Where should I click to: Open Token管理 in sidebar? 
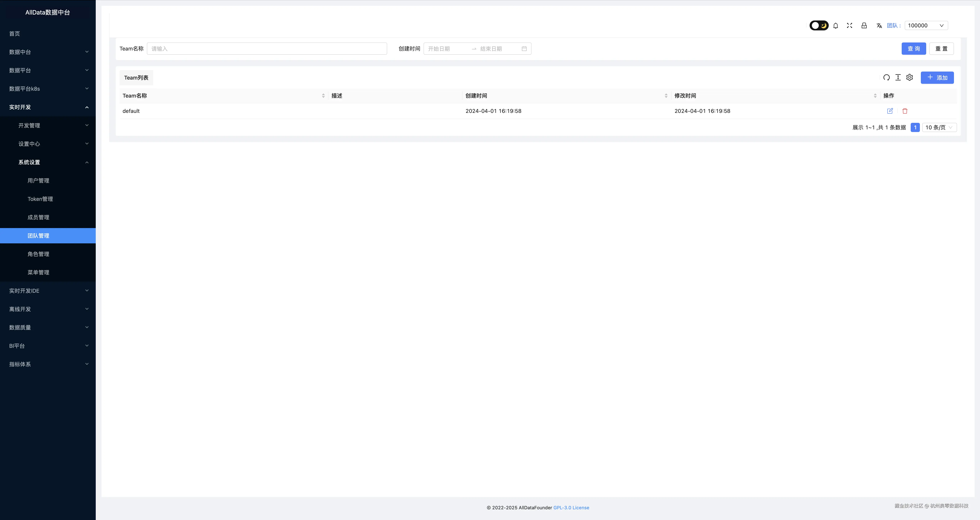[x=40, y=199]
